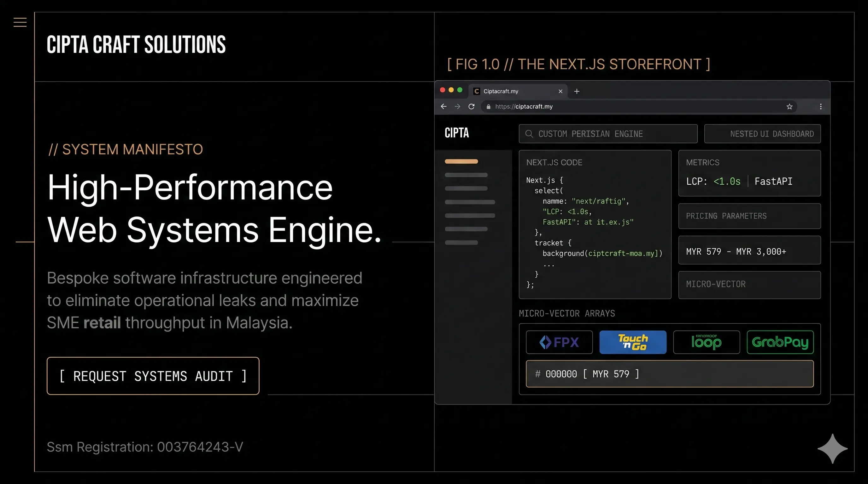Click the red close window dot

pos(443,90)
